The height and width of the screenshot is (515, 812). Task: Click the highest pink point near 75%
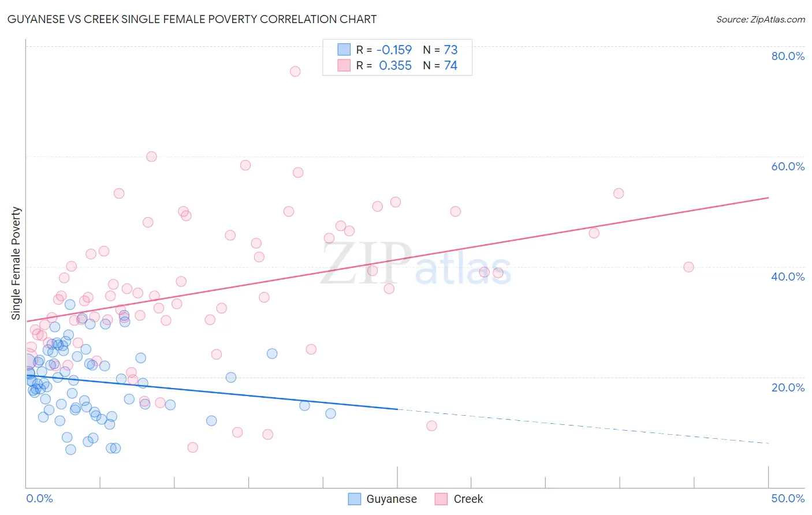click(295, 72)
